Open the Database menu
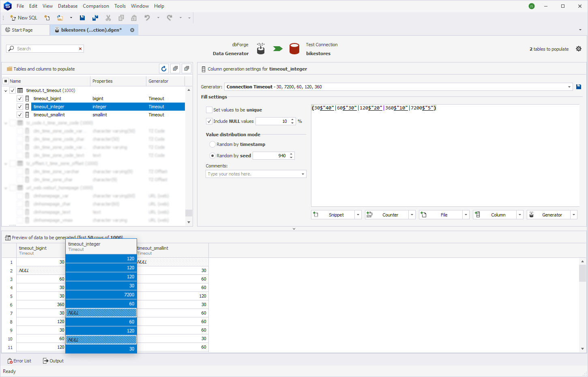This screenshot has width=588, height=377. tap(68, 6)
